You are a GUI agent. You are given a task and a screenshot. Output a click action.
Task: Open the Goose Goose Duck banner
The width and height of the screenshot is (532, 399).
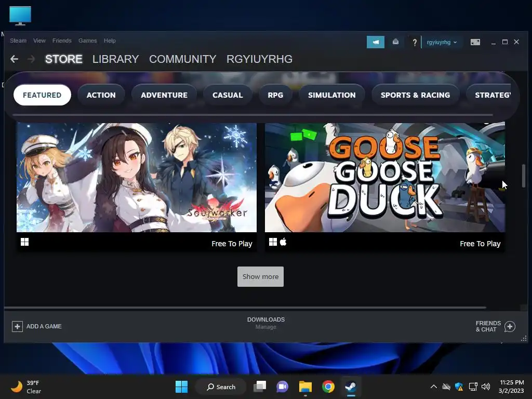point(385,178)
